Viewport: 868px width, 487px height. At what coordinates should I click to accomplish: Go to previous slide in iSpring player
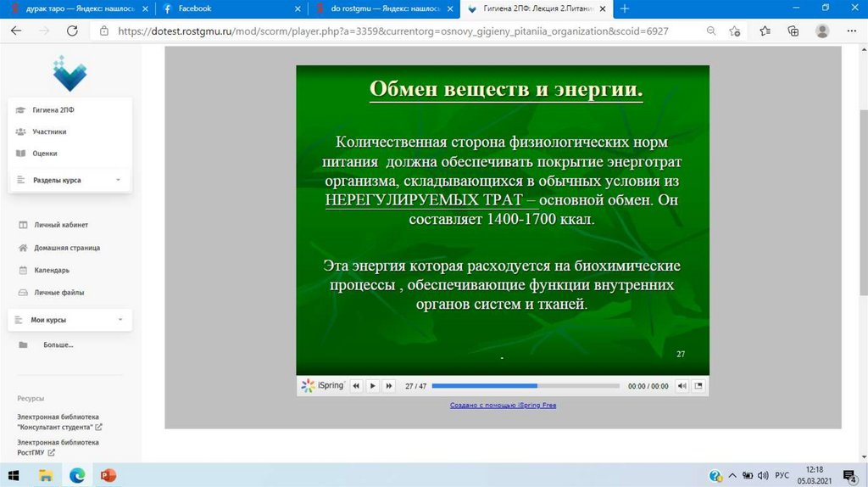(x=356, y=386)
